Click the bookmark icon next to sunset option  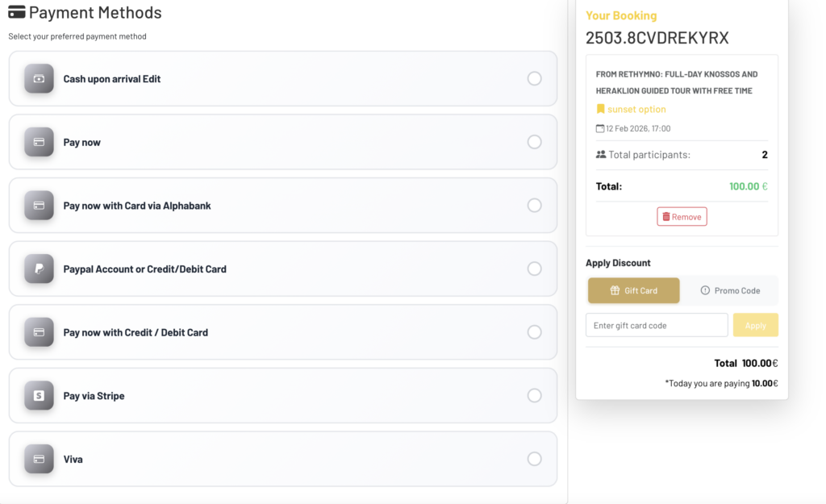[600, 109]
